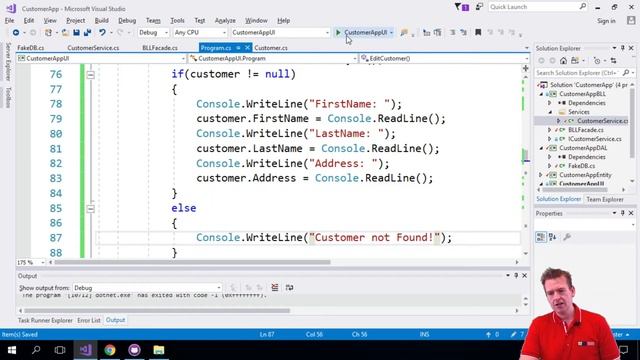Collapse CustomerAppDAL project node
The image size is (640, 360).
[x=542, y=148]
